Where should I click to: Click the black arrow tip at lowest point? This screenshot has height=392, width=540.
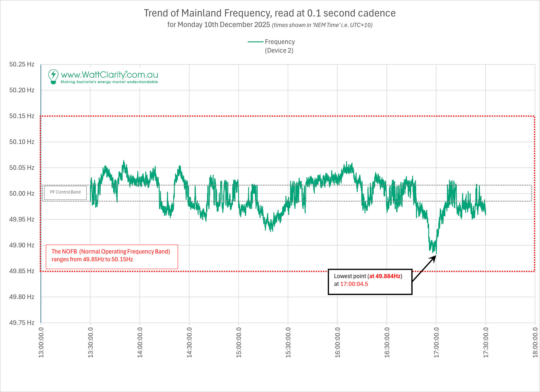pyautogui.click(x=435, y=256)
